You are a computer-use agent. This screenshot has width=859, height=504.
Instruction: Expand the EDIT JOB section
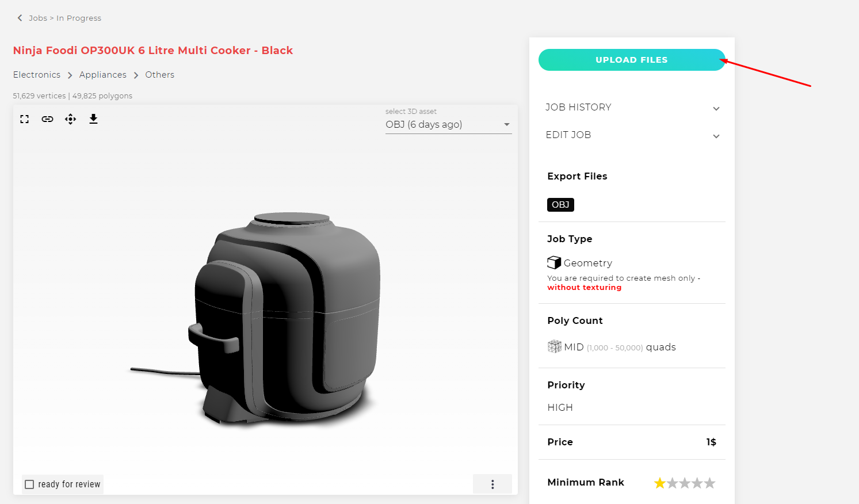pyautogui.click(x=632, y=135)
